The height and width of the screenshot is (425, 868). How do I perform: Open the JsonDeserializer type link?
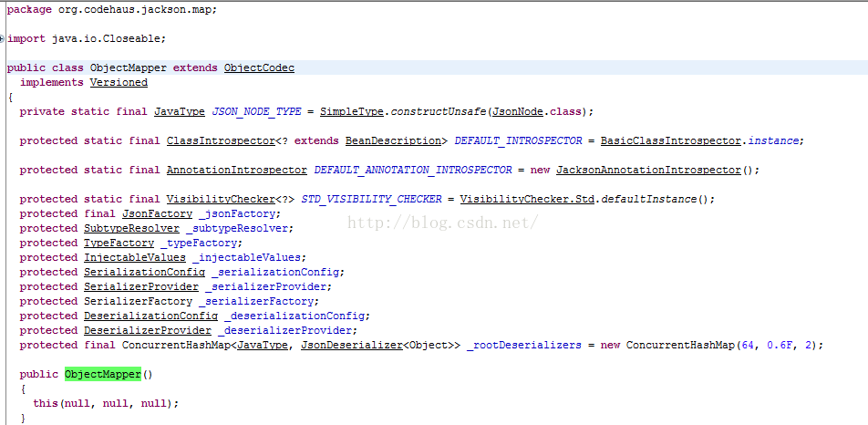pyautogui.click(x=352, y=346)
